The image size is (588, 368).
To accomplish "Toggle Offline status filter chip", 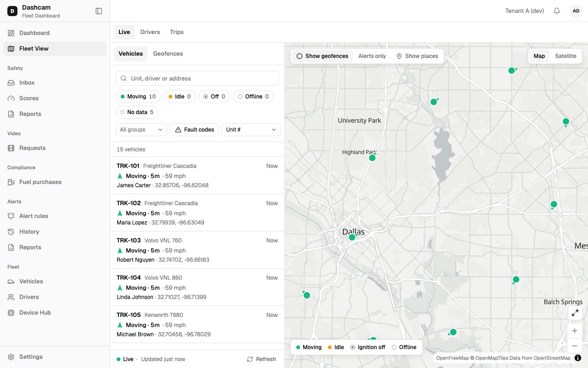I will [253, 97].
